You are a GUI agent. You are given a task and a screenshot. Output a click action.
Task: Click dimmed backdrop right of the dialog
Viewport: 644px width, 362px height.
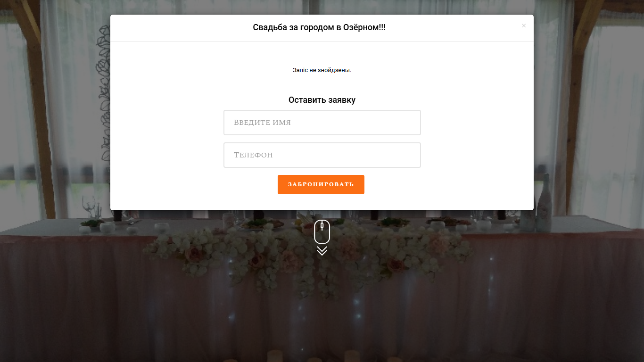(589, 118)
